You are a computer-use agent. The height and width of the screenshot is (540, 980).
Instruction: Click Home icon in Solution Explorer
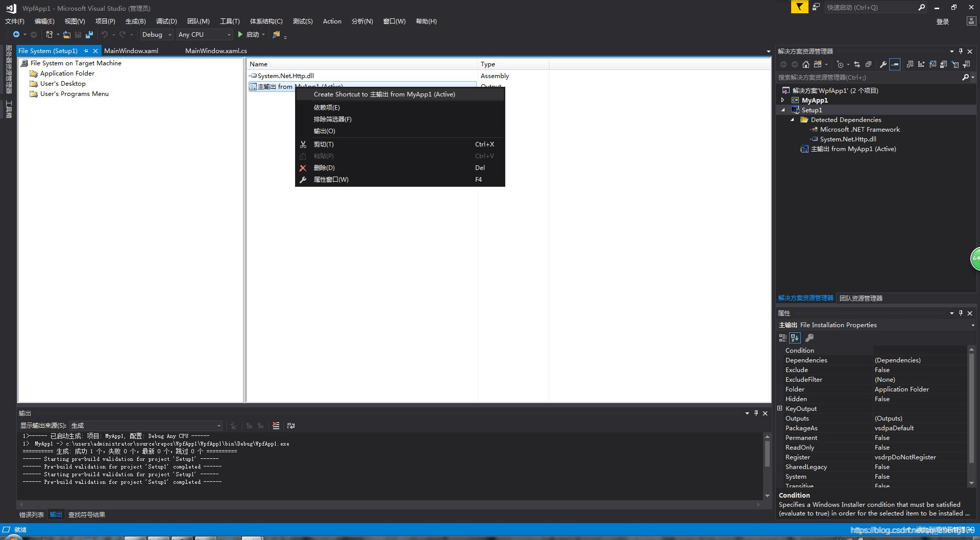(806, 64)
